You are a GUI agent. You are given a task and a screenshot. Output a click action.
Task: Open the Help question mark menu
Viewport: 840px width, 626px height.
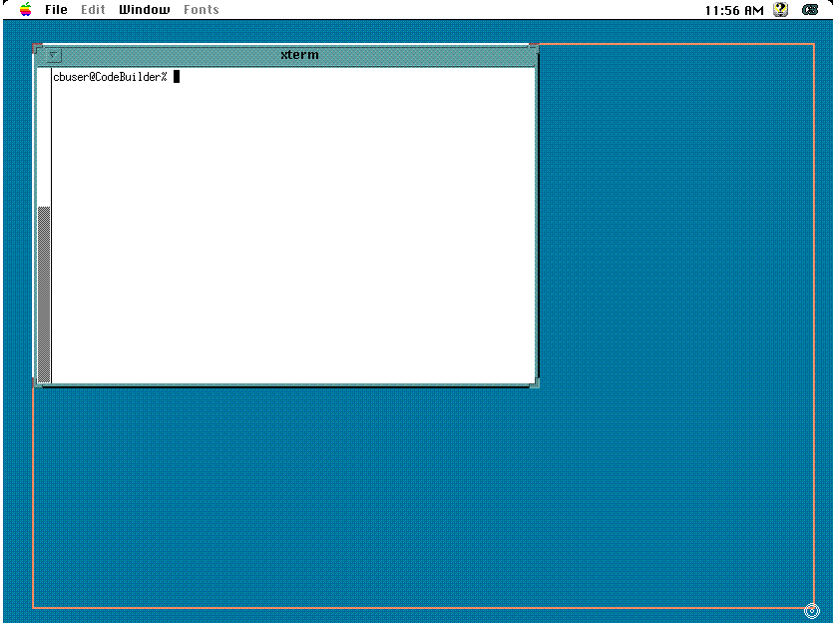(780, 10)
